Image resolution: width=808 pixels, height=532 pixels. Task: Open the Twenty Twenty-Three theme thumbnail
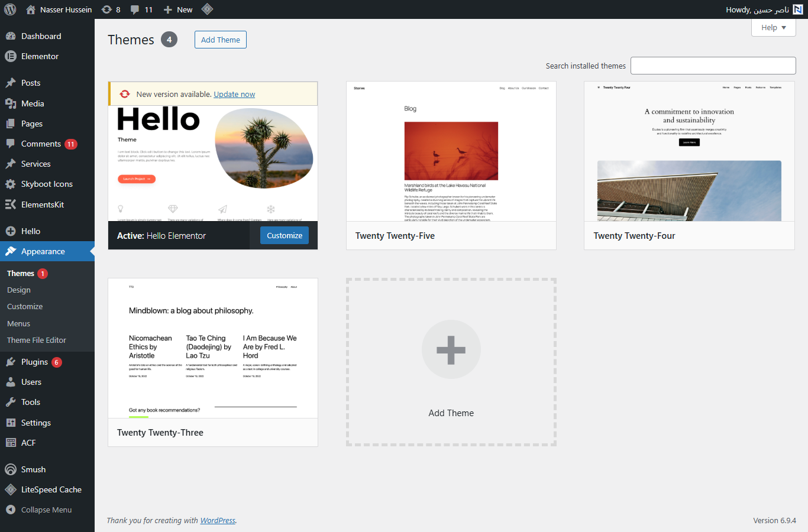(x=213, y=349)
